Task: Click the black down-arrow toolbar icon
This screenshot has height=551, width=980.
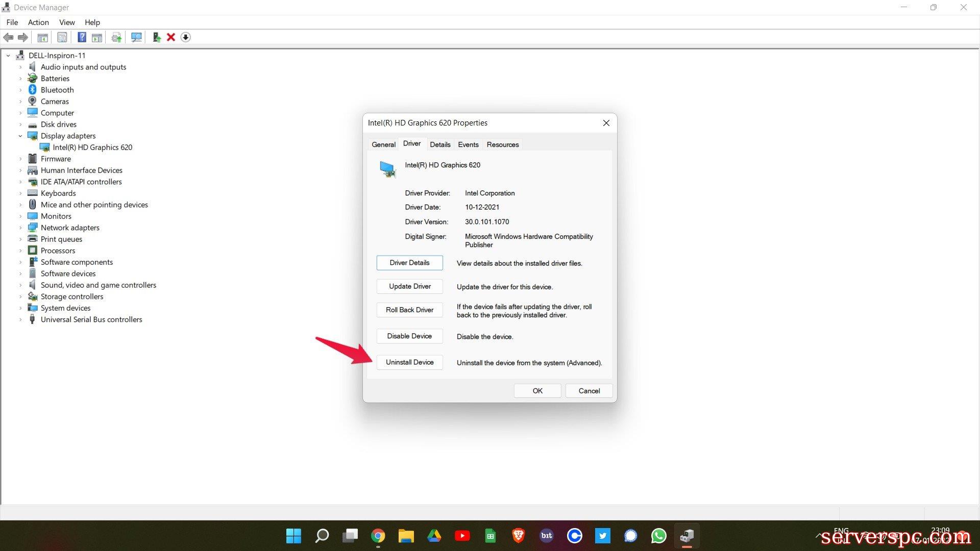Action: [186, 37]
